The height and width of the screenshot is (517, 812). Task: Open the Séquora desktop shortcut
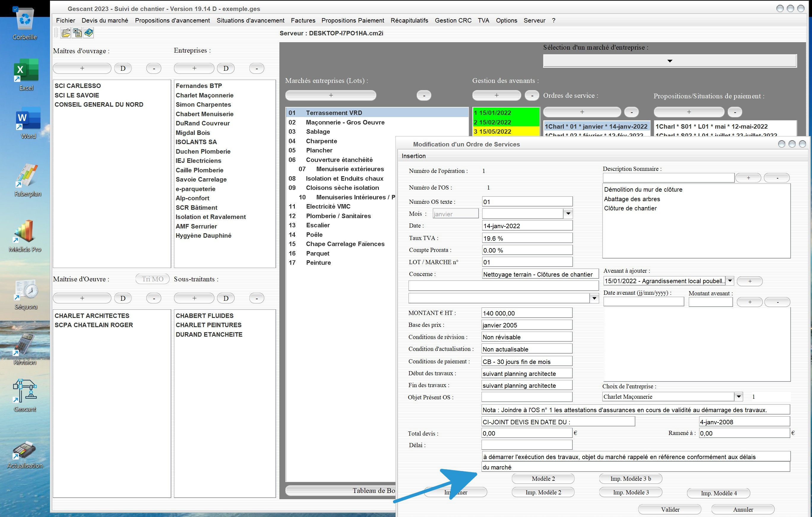(x=26, y=295)
